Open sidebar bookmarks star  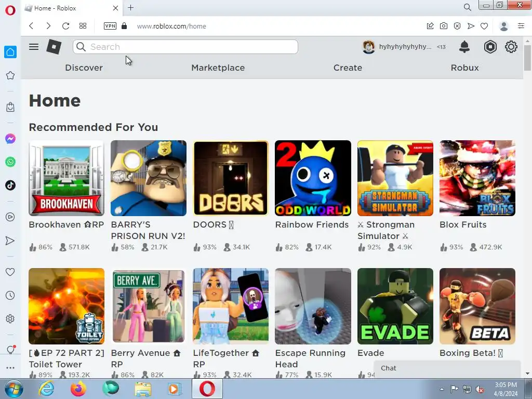pos(10,75)
